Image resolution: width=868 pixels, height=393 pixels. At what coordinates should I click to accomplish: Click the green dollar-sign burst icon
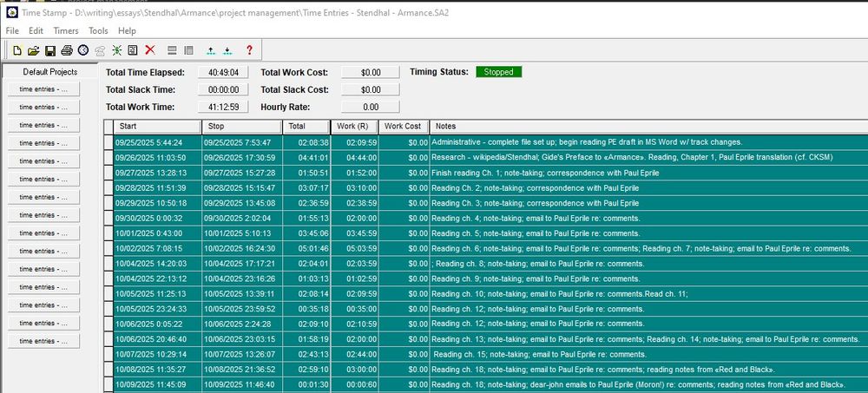pos(116,50)
